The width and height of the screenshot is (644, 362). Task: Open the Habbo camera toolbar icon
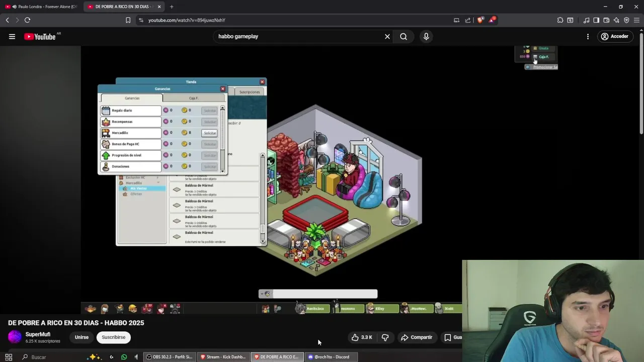point(175,309)
